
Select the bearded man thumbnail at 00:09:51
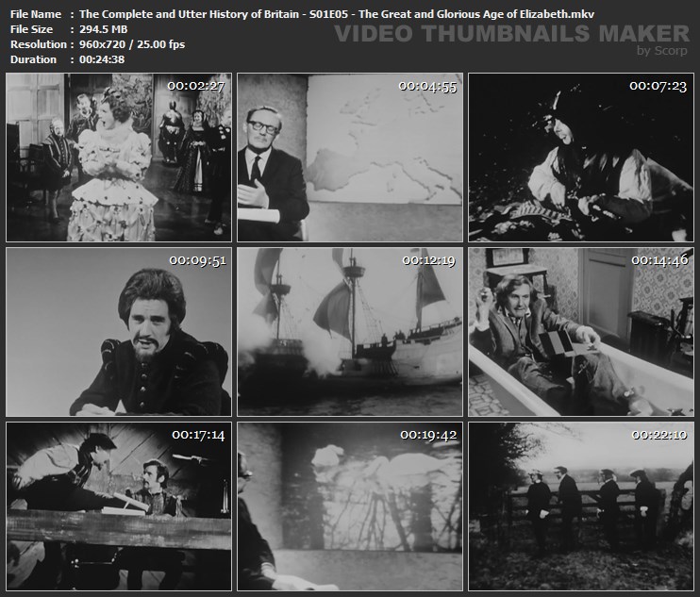119,332
